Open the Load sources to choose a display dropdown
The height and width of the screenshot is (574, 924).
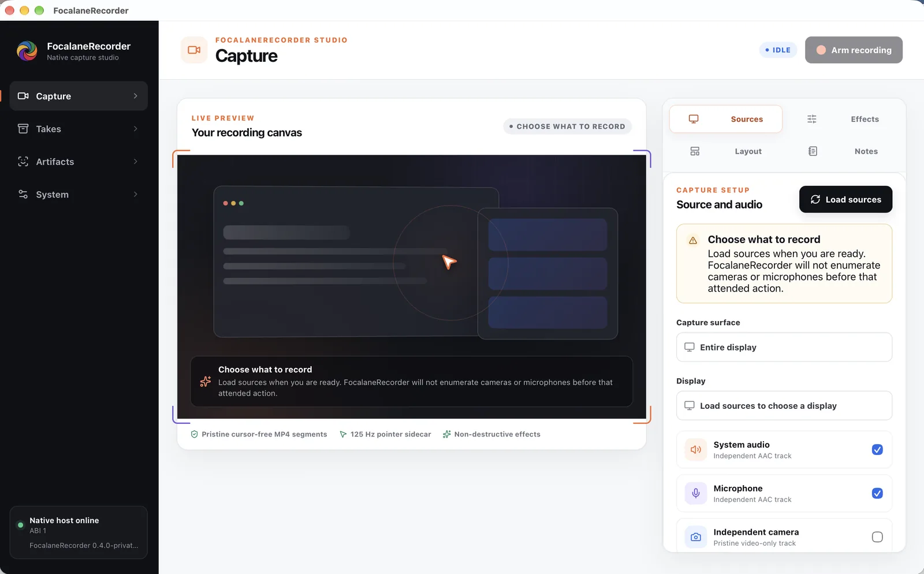tap(784, 405)
